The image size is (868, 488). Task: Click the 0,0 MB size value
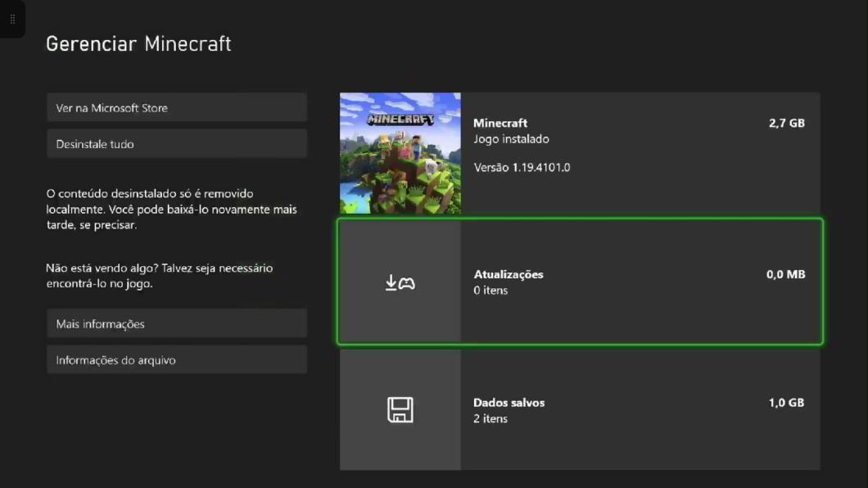[x=785, y=274]
